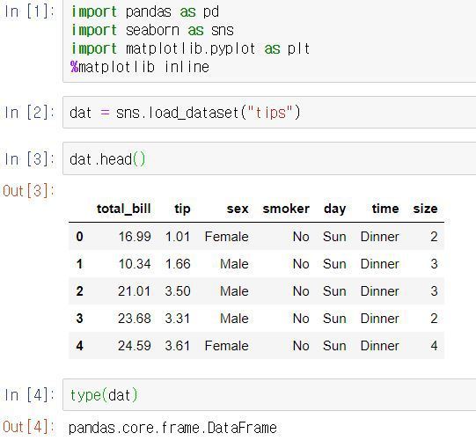Select the 'In [1]:' prompt label

pos(29,11)
